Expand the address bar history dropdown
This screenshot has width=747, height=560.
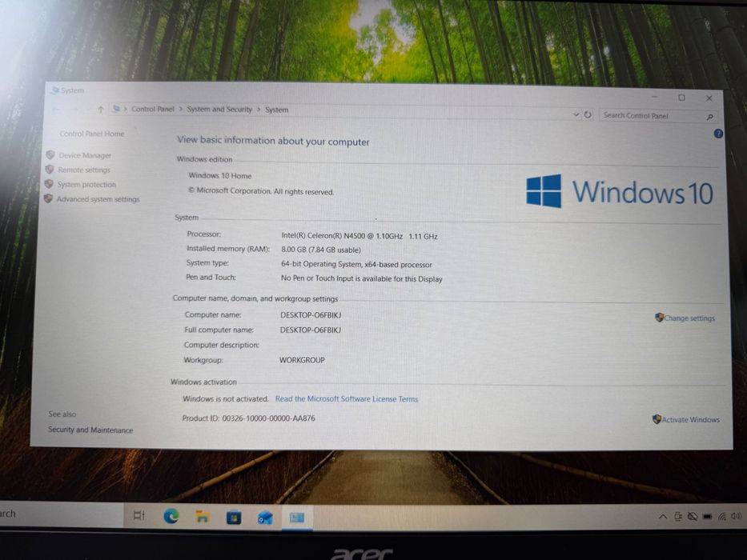tap(576, 114)
